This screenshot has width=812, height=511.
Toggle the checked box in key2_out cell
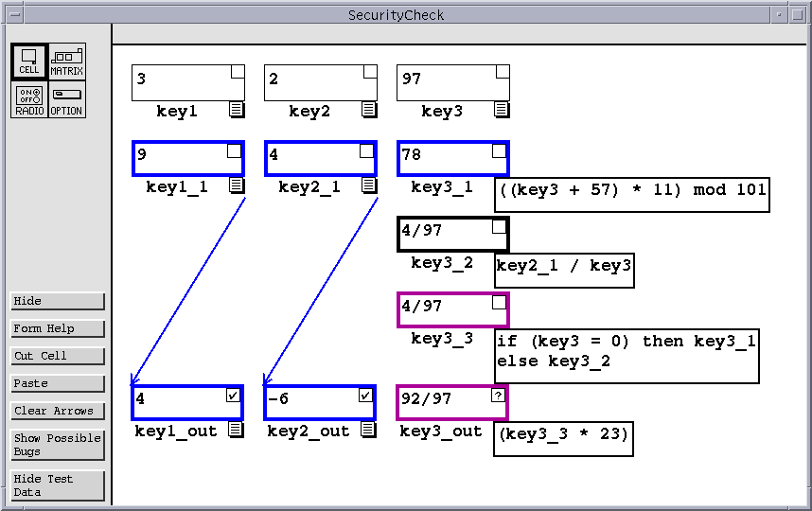365,396
